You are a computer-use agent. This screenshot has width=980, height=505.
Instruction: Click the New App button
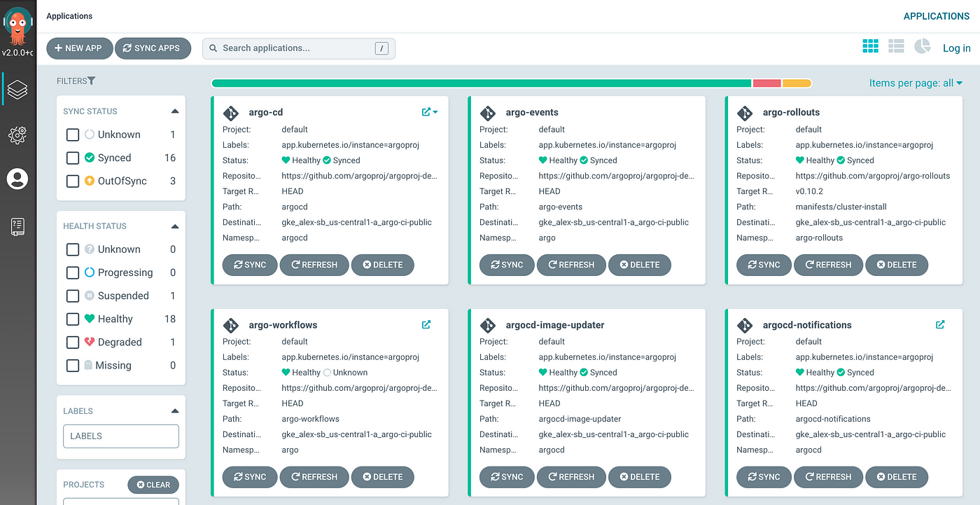point(78,48)
